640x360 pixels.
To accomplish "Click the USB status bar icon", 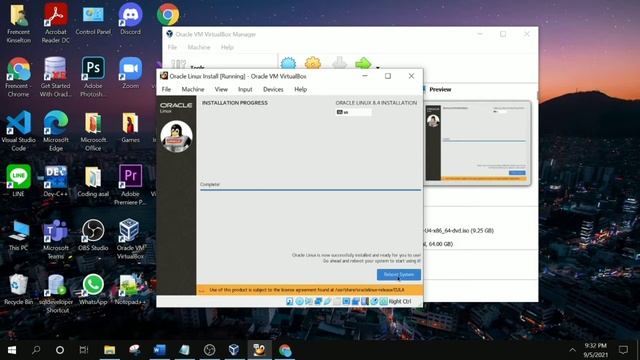I will pyautogui.click(x=327, y=301).
